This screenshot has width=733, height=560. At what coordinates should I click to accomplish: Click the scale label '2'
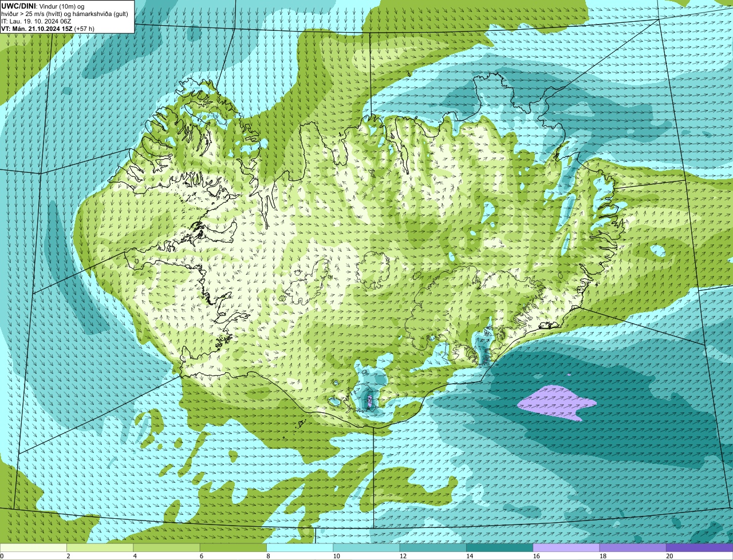click(x=68, y=556)
